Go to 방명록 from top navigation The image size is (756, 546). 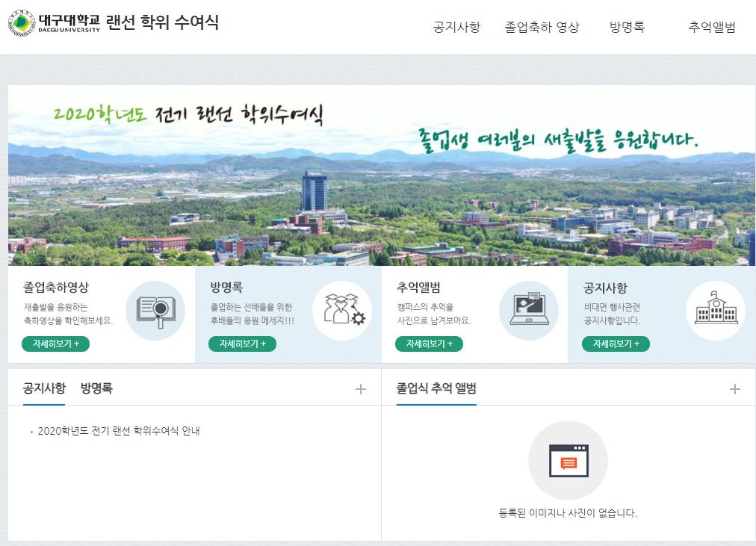tap(627, 27)
